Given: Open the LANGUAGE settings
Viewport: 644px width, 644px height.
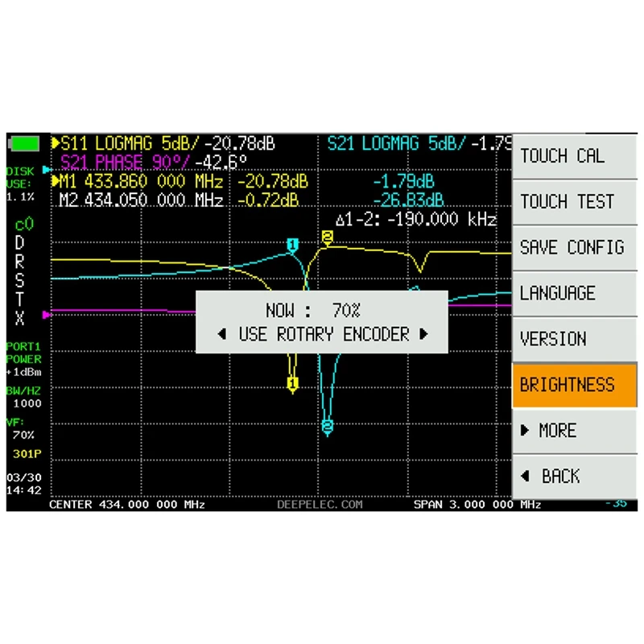Looking at the screenshot, I should pos(575,293).
